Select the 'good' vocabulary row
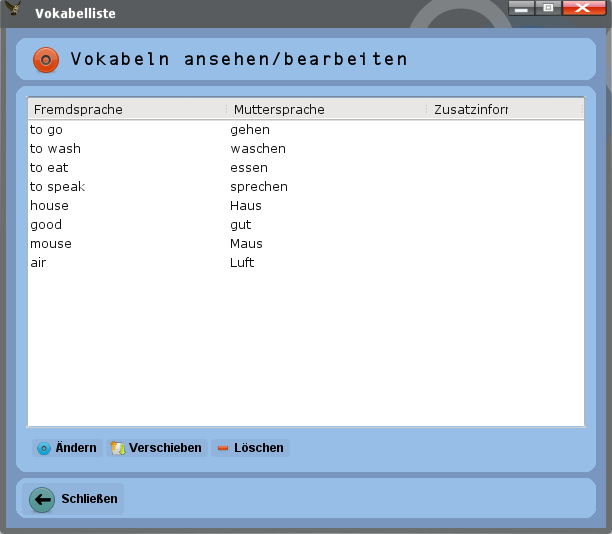The width and height of the screenshot is (612, 534). pos(306,225)
